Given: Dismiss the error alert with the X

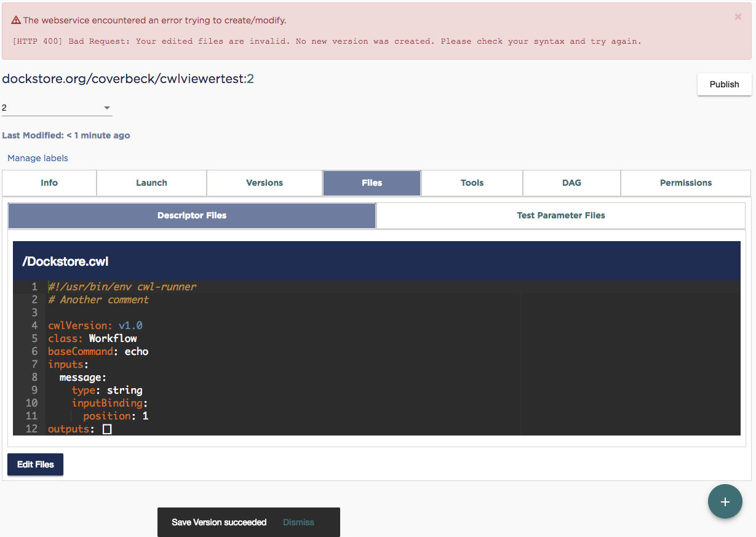Looking at the screenshot, I should coord(738,17).
